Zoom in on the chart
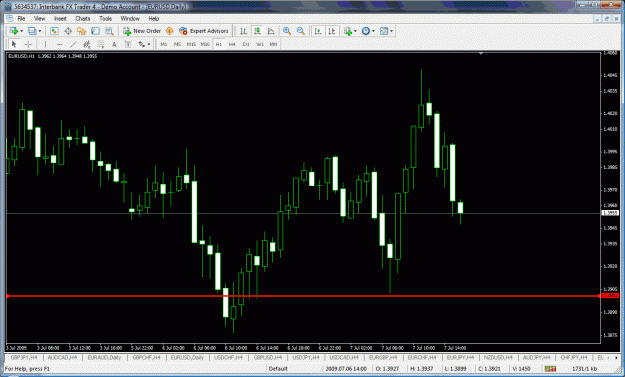 pyautogui.click(x=287, y=31)
